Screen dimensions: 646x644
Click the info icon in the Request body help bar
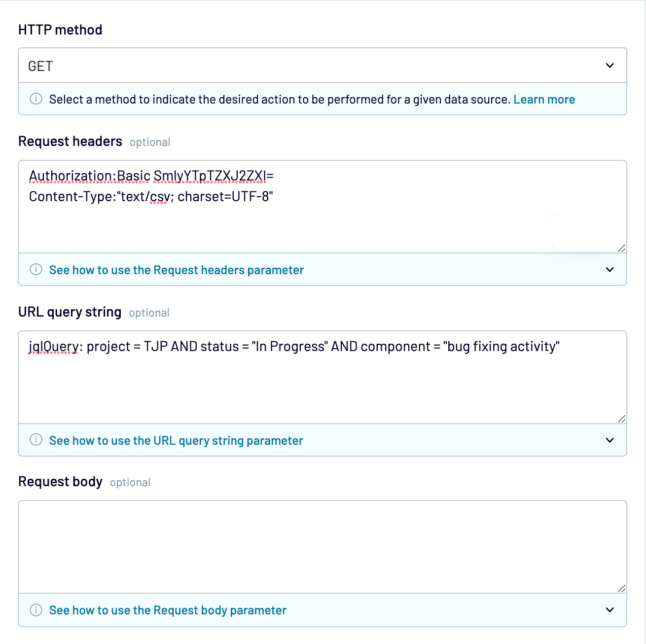click(x=36, y=610)
